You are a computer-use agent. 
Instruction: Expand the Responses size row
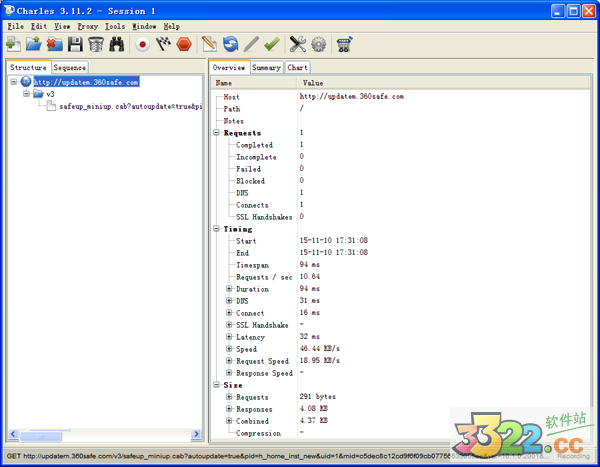click(x=229, y=409)
